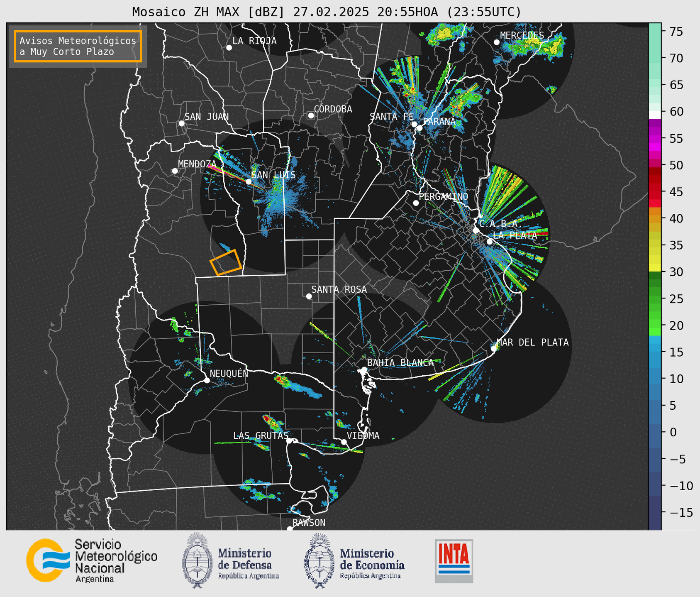Click the white 60 dBZ color band
The width and height of the screenshot is (700, 597).
point(655,115)
